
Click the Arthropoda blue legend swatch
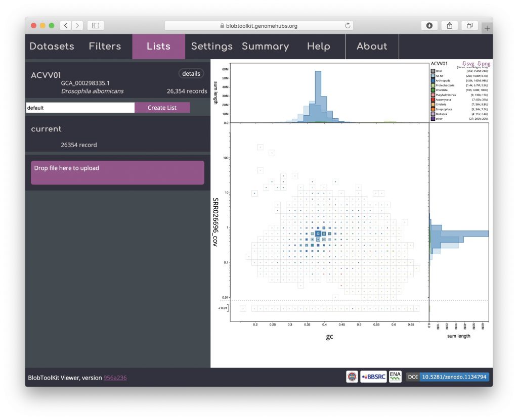(x=433, y=80)
